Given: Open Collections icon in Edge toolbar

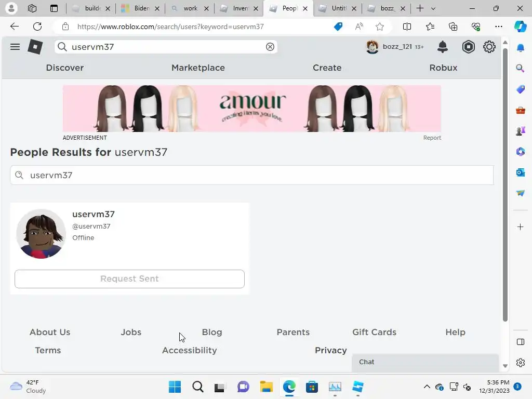Looking at the screenshot, I should point(453,26).
